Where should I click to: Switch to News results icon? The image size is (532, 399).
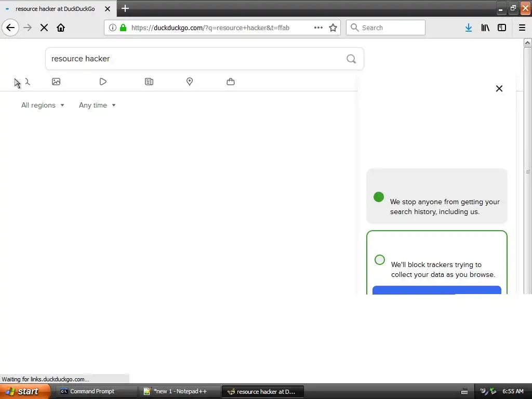pyautogui.click(x=149, y=82)
